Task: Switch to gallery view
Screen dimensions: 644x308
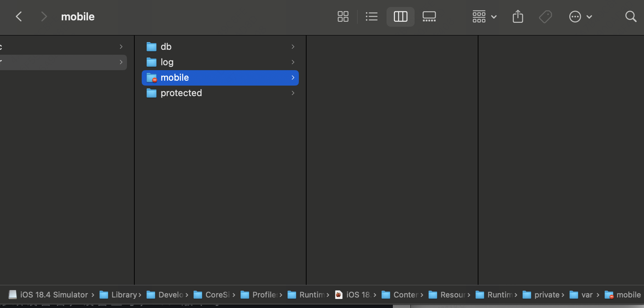Action: click(429, 16)
